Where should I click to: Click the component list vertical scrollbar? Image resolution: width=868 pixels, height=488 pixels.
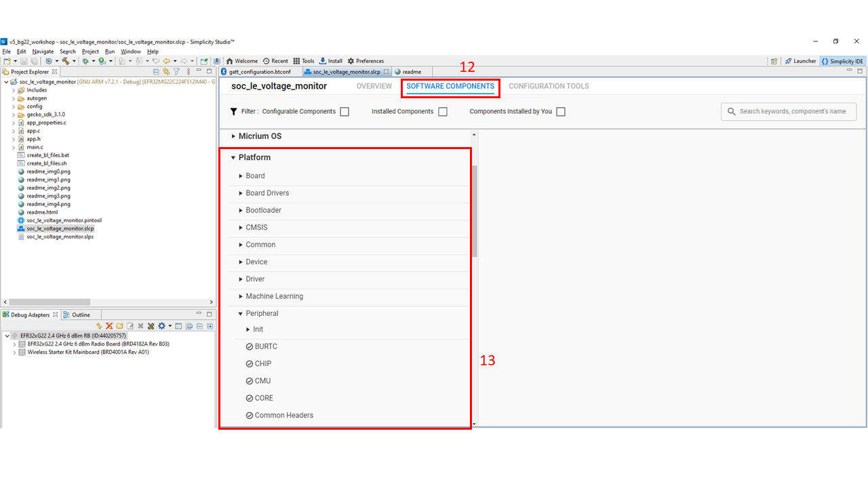tap(474, 211)
